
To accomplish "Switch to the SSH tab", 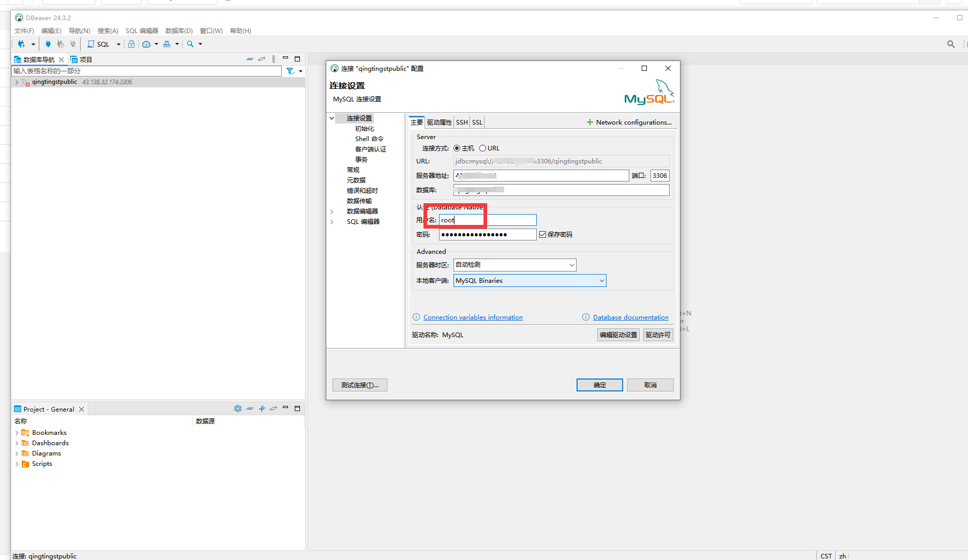I will tap(462, 123).
